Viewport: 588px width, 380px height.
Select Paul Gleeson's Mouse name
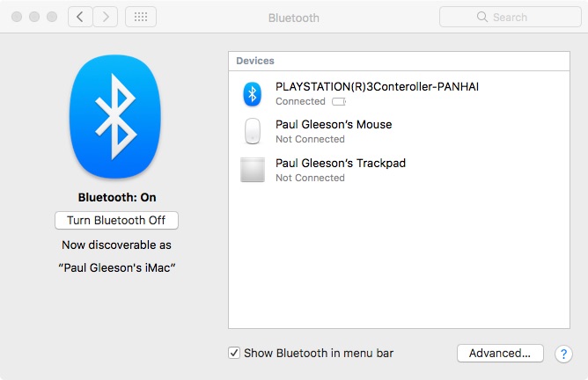334,124
